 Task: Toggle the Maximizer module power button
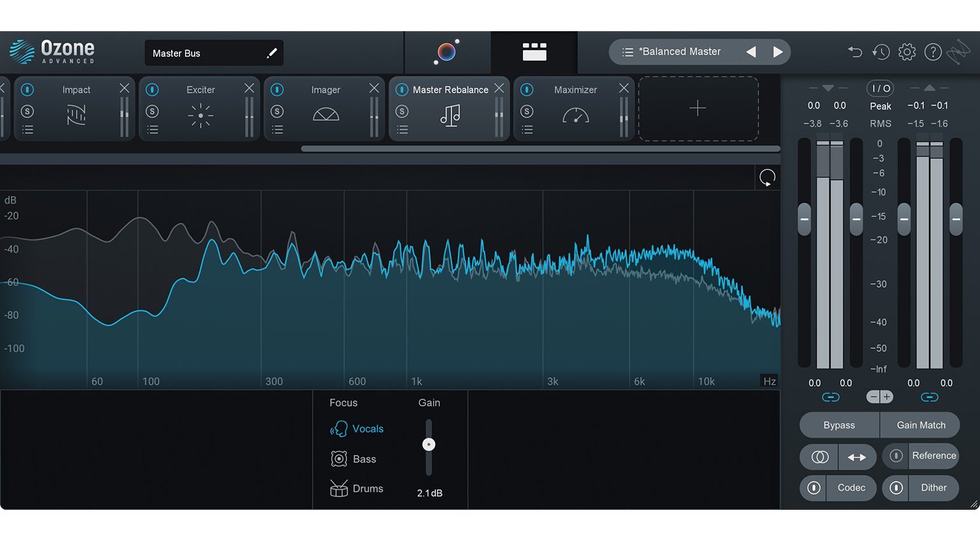527,90
